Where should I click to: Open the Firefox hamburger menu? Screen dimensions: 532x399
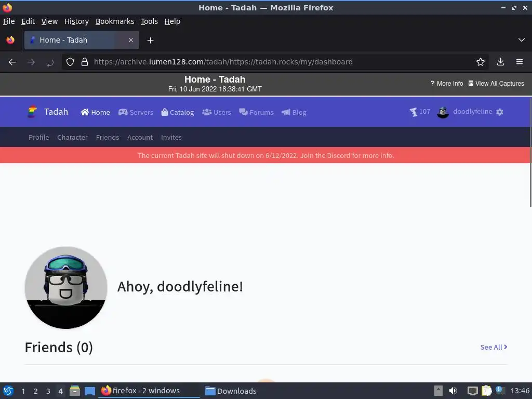pos(520,62)
